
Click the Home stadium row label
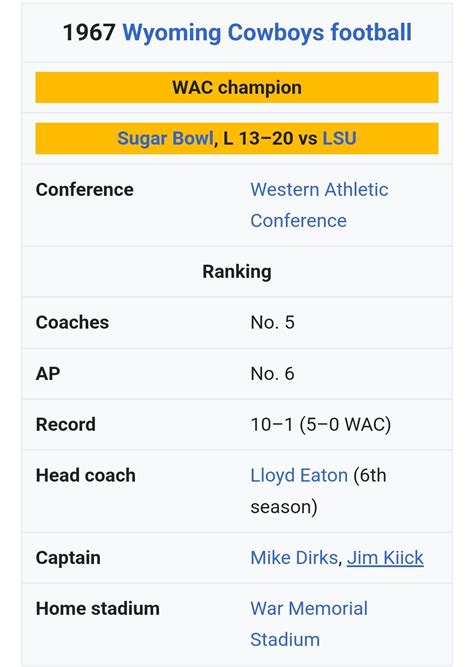pyautogui.click(x=97, y=609)
